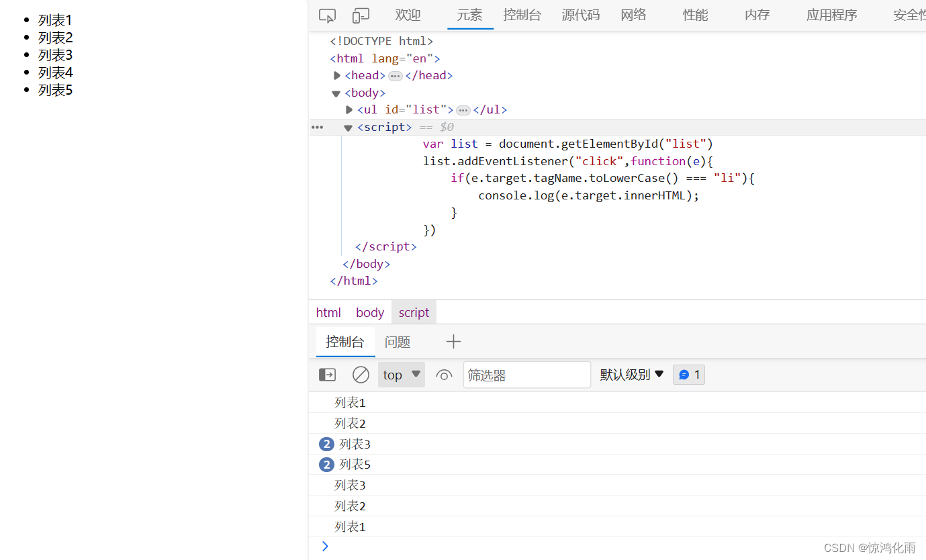Open the issues badge showing 1
This screenshot has width=926, height=560.
(x=689, y=375)
